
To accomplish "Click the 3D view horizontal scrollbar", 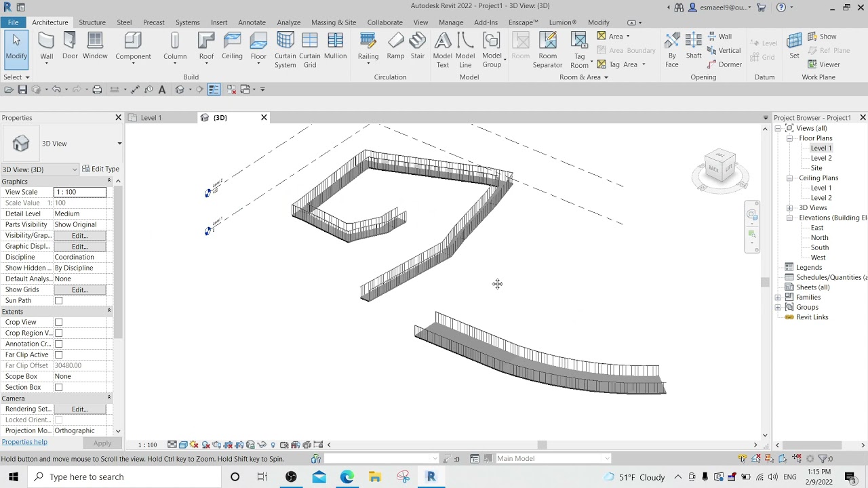I will [x=542, y=445].
